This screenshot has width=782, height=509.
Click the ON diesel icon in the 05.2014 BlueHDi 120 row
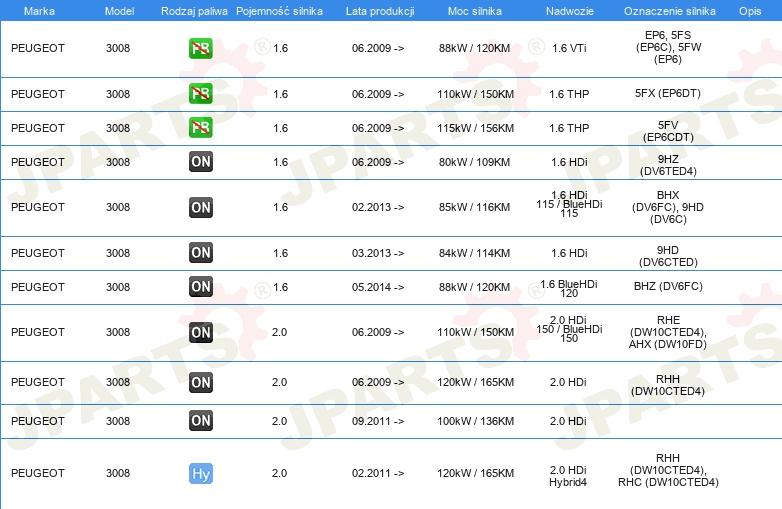coord(201,287)
